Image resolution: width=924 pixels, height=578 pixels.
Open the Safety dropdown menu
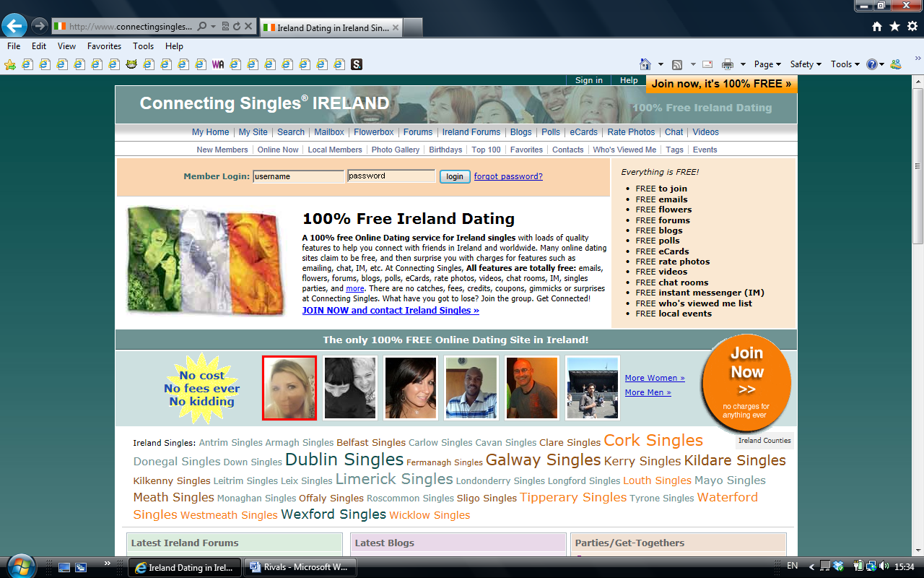[806, 64]
